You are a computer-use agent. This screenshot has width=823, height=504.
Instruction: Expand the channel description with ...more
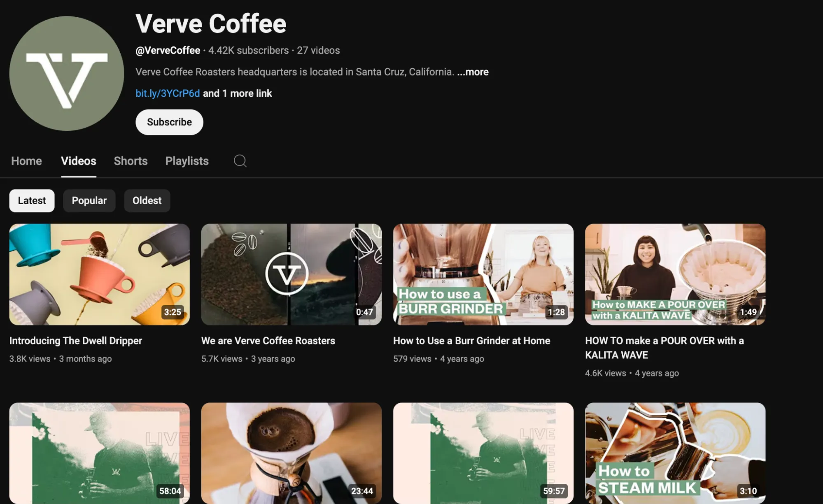[473, 72]
